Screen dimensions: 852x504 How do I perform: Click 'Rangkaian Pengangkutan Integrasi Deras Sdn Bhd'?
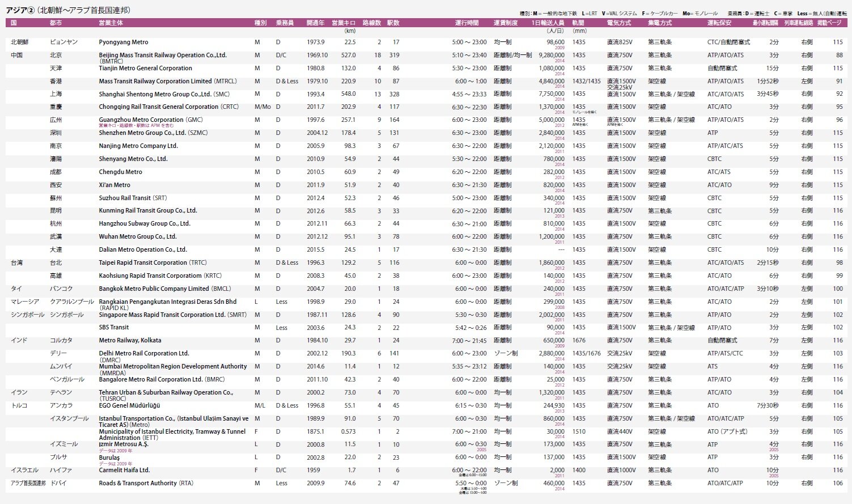tap(168, 302)
